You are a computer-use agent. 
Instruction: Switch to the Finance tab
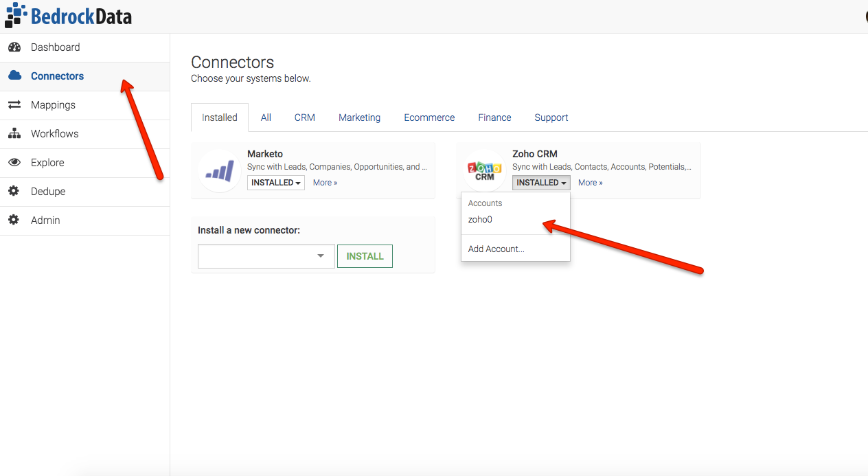[494, 117]
